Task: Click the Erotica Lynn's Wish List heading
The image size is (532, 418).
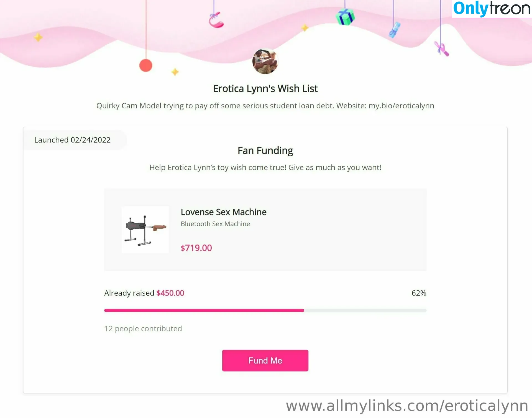Action: tap(265, 89)
